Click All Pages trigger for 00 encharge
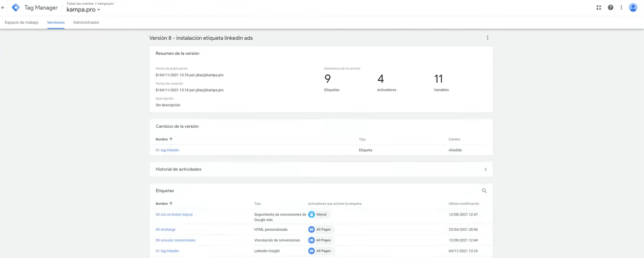Viewport: 644px width, 258px height. (x=321, y=229)
